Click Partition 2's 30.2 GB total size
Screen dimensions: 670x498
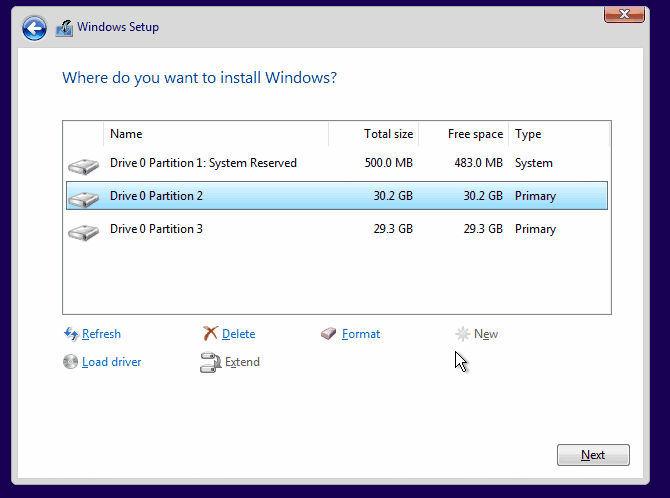tap(393, 196)
